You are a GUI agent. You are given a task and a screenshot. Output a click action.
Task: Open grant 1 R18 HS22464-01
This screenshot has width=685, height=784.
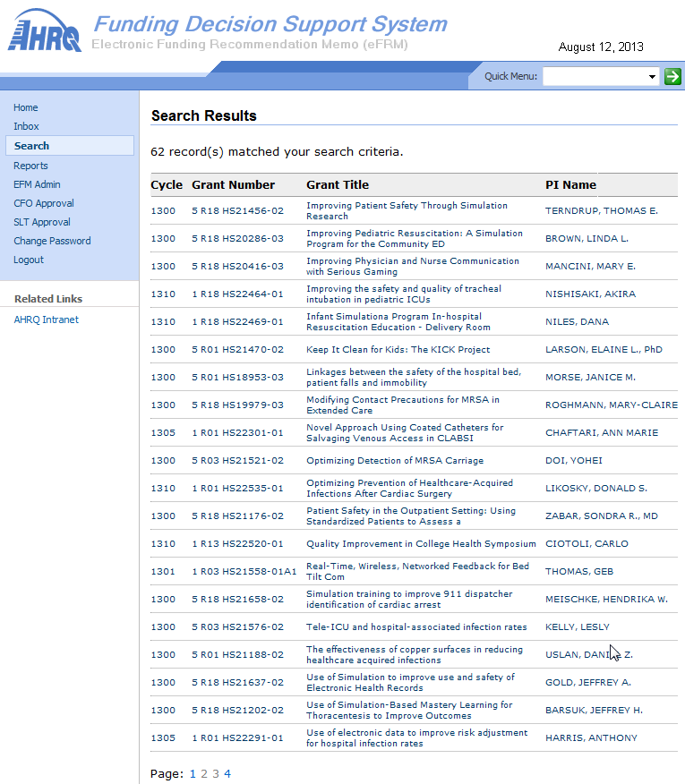tap(237, 294)
